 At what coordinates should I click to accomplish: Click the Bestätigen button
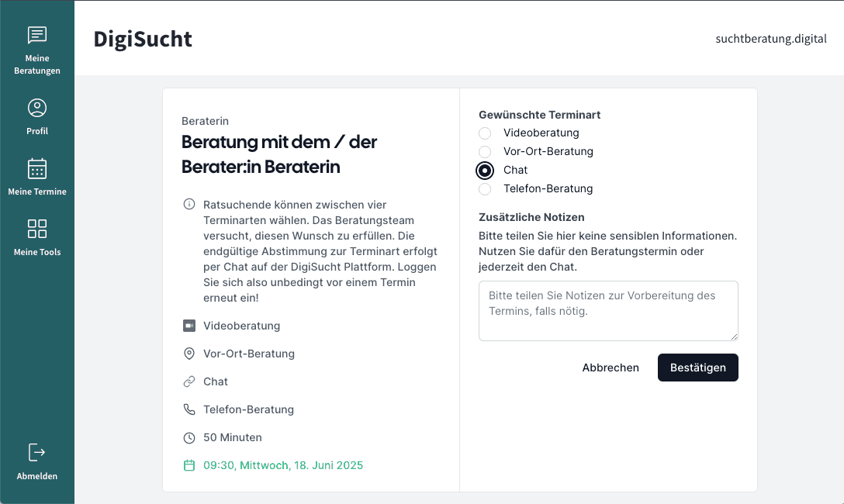tap(698, 368)
